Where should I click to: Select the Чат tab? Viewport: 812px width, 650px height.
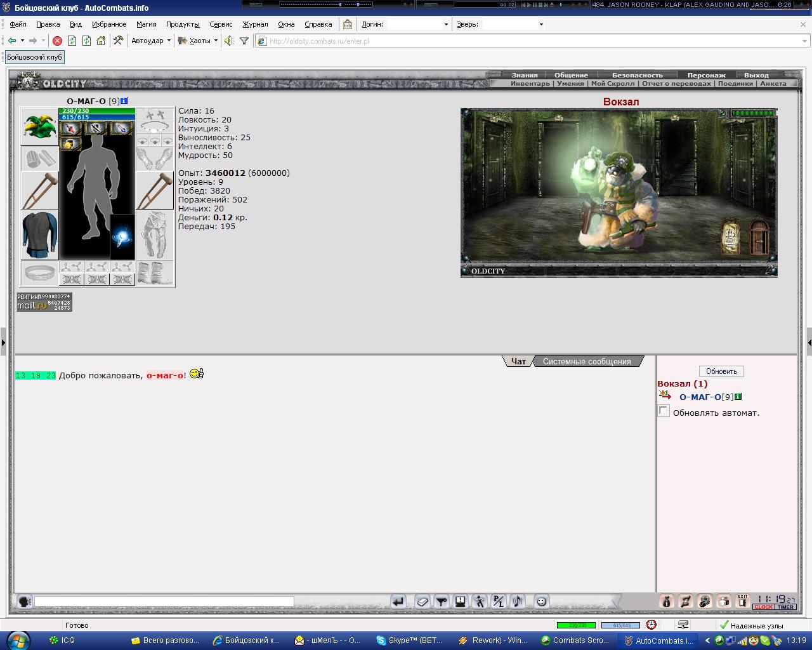click(x=518, y=361)
